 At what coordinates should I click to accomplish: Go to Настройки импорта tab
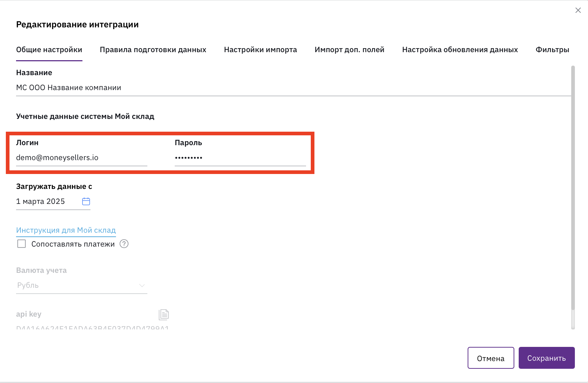(x=260, y=50)
